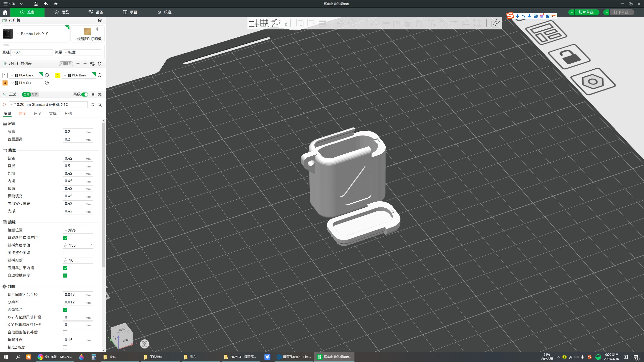
Task: Open 纹理PEI打印板 plate type dropdown
Action: pos(88,39)
